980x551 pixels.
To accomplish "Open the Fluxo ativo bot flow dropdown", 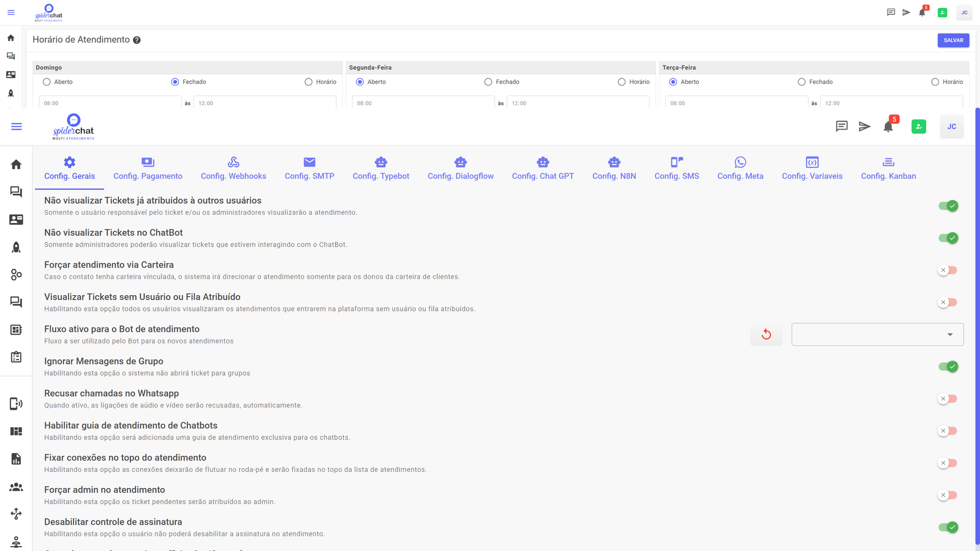I will (x=877, y=334).
